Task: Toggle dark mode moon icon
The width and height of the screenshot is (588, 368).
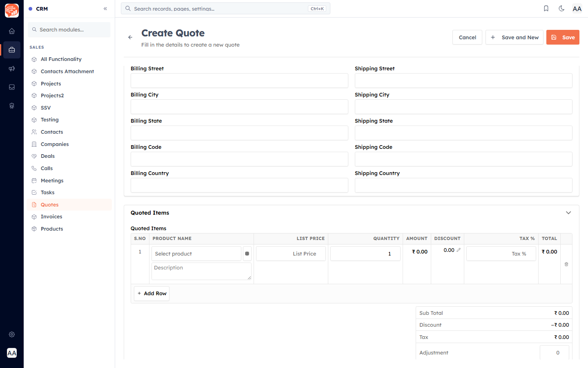Action: point(561,9)
